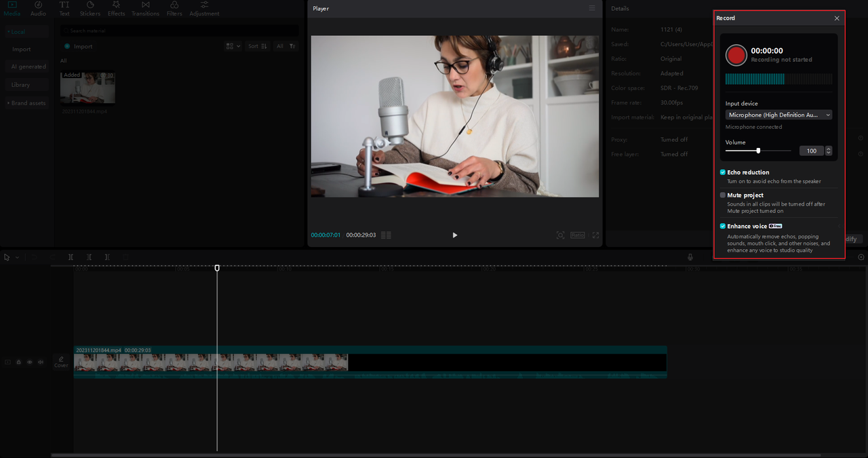Viewport: 868px width, 458px height.
Task: Click the timeline horizontal scrollbar
Action: coord(435,455)
